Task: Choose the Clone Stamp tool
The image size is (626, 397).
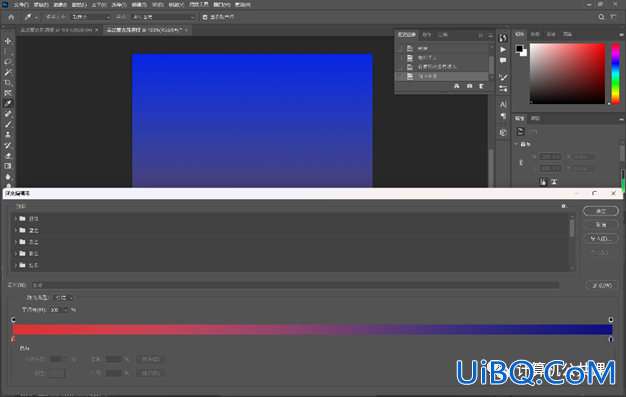Action: click(8, 135)
